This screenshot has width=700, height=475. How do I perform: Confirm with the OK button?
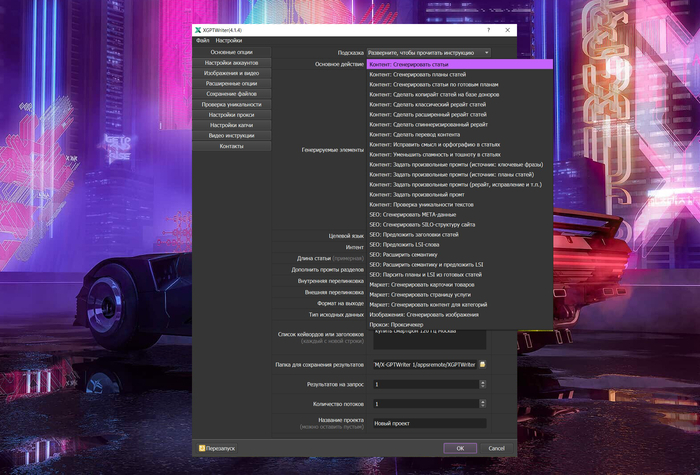tap(460, 448)
